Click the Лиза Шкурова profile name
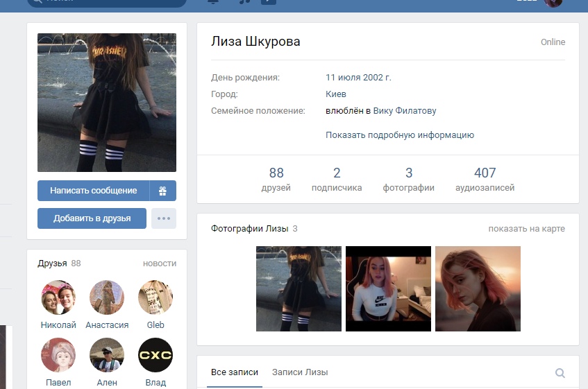 point(255,42)
